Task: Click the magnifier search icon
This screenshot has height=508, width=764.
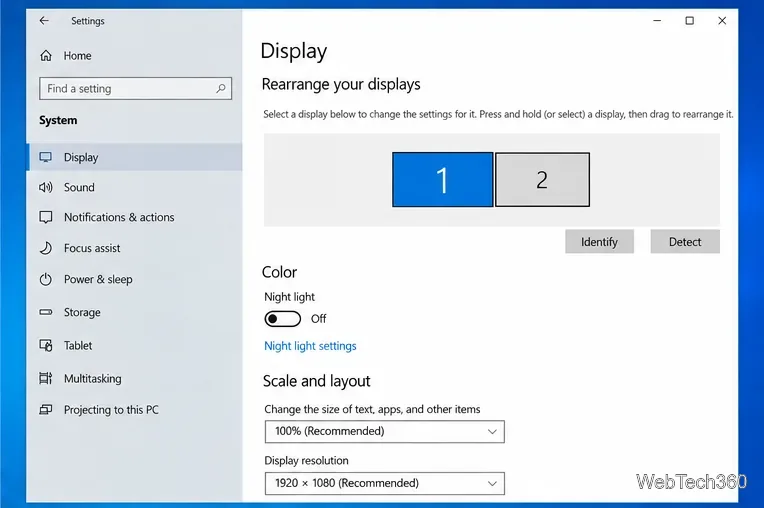Action: point(221,88)
